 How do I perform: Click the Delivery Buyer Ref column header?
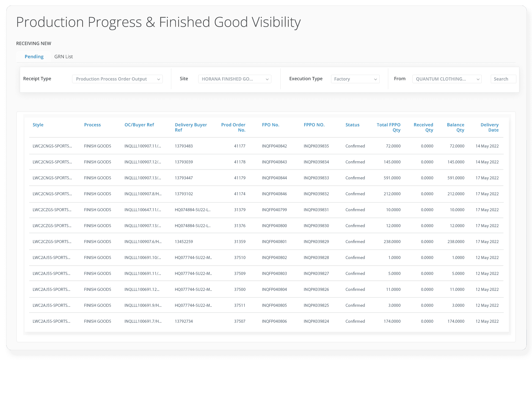(x=191, y=127)
